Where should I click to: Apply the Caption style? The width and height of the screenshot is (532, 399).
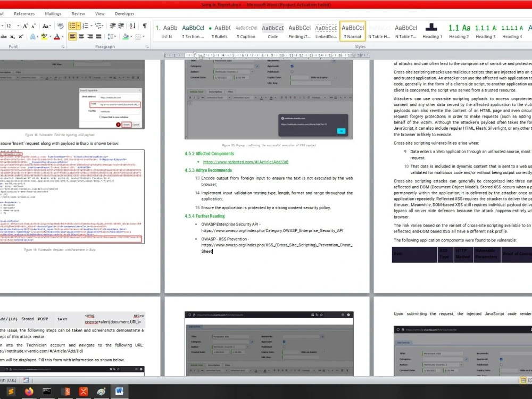coord(246,31)
